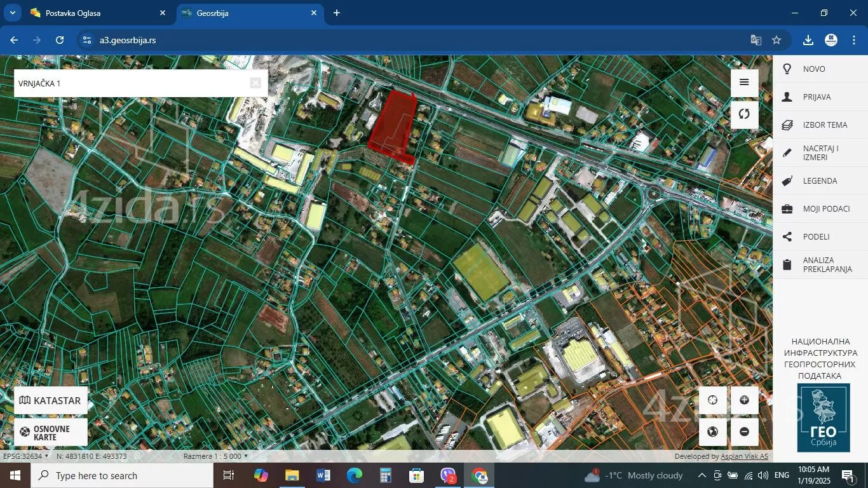The width and height of the screenshot is (868, 488).
Task: Open network Wi-Fi tray icon
Action: tap(748, 475)
